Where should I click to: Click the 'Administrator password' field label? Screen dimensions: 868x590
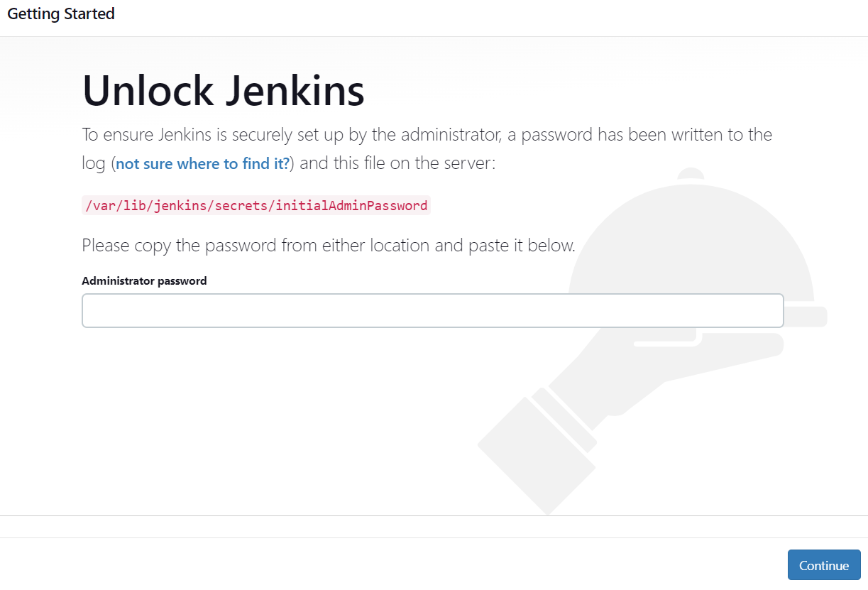(x=144, y=281)
